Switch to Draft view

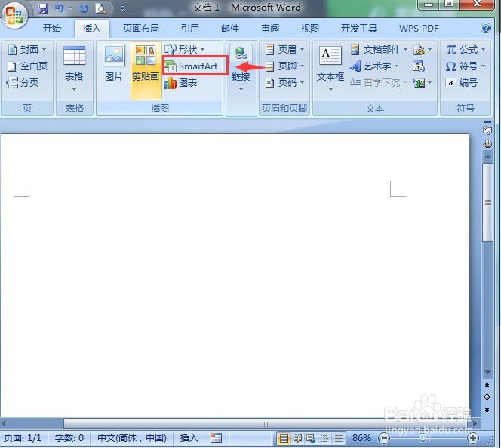(339, 438)
